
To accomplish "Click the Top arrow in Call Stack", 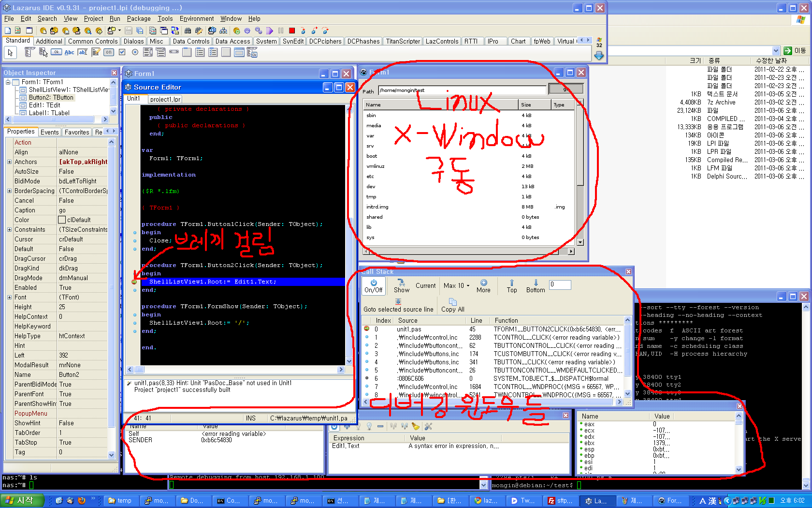I will (x=511, y=285).
